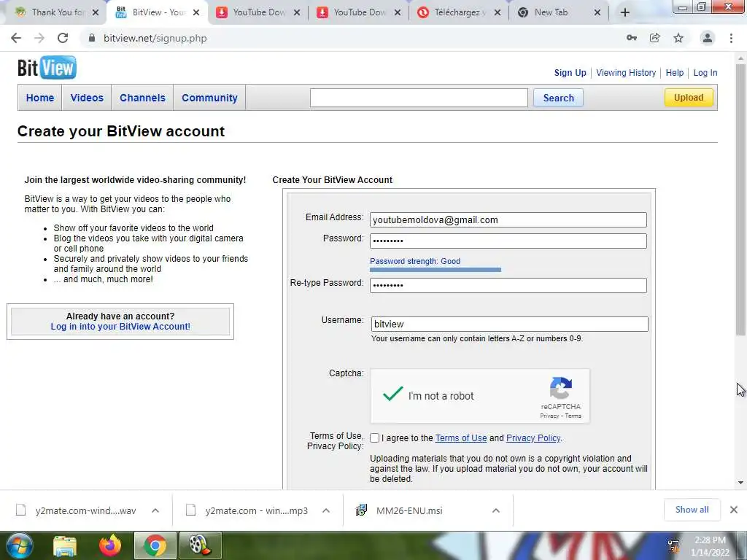Viewport: 747px width, 560px height.
Task: Click the yellow Upload button
Action: tap(689, 98)
